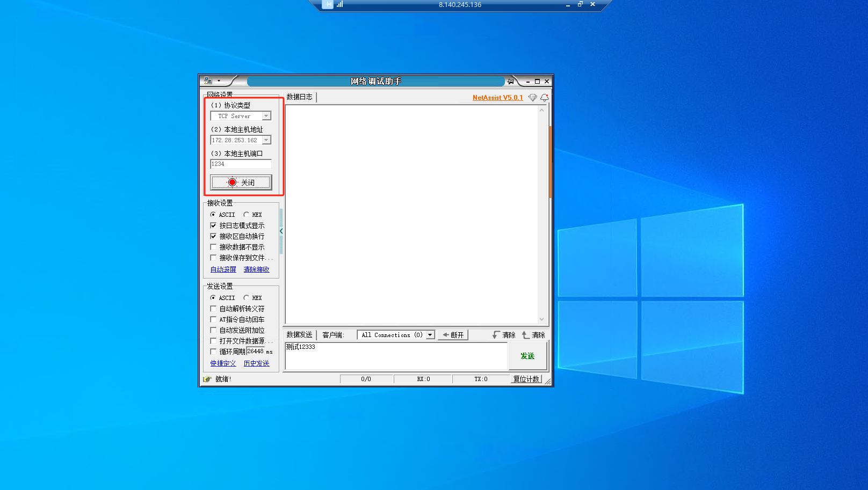Screen dimensions: 868x490
Task: Enable the 循环周期 checkbox
Action: pos(213,352)
